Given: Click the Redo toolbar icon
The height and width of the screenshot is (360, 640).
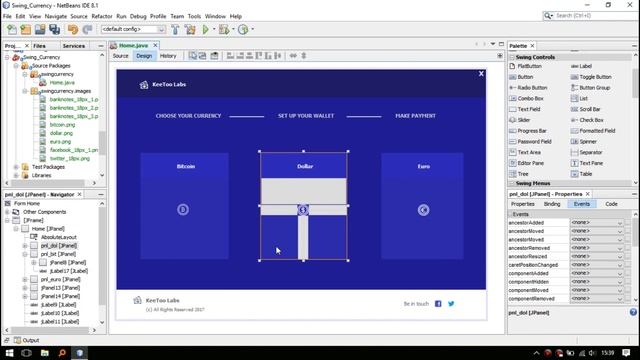Looking at the screenshot, I should (87, 29).
